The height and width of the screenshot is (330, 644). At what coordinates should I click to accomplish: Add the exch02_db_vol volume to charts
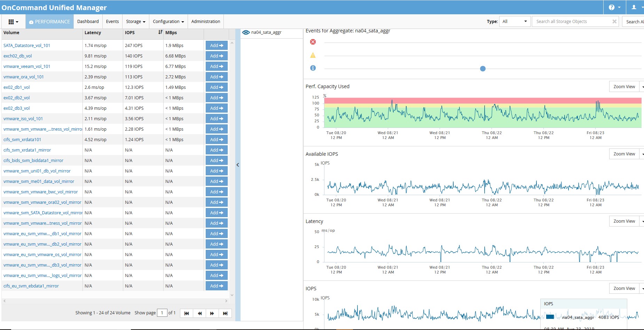tap(217, 56)
